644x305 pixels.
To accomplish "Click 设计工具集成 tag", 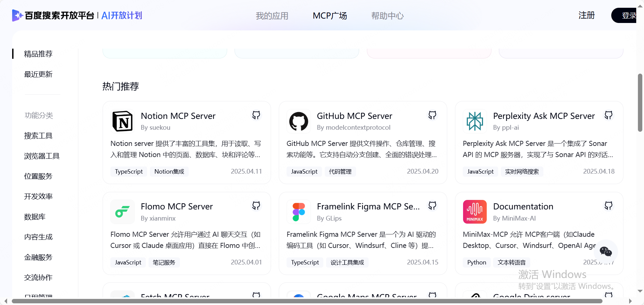I will (x=347, y=262).
